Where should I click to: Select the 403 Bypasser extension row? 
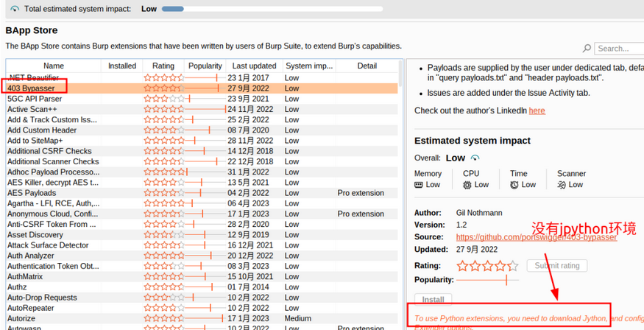(202, 88)
